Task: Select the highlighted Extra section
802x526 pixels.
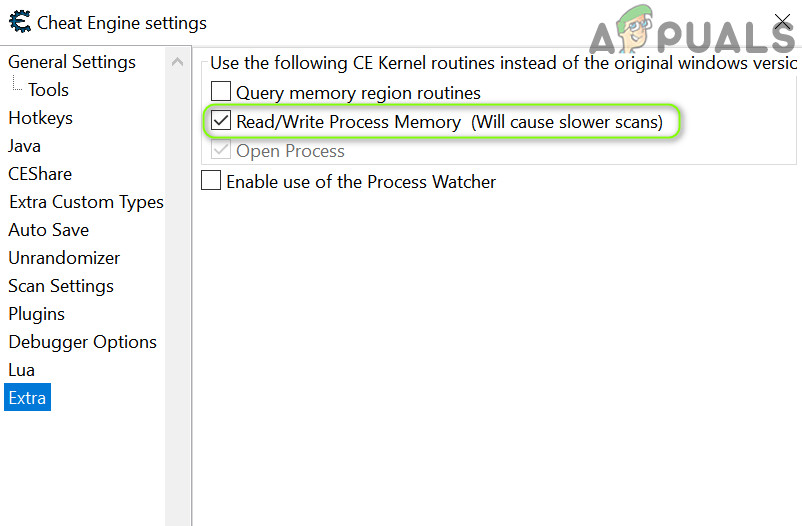Action: point(27,398)
